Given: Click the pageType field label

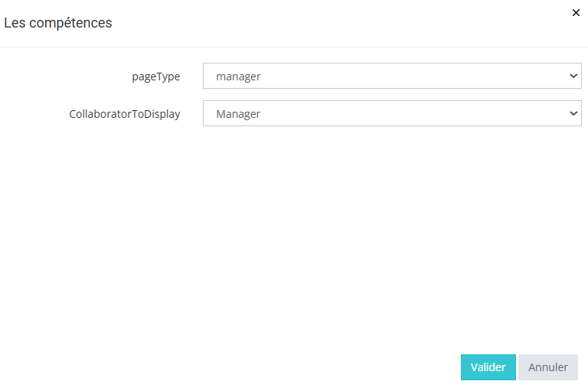Looking at the screenshot, I should 156,77.
